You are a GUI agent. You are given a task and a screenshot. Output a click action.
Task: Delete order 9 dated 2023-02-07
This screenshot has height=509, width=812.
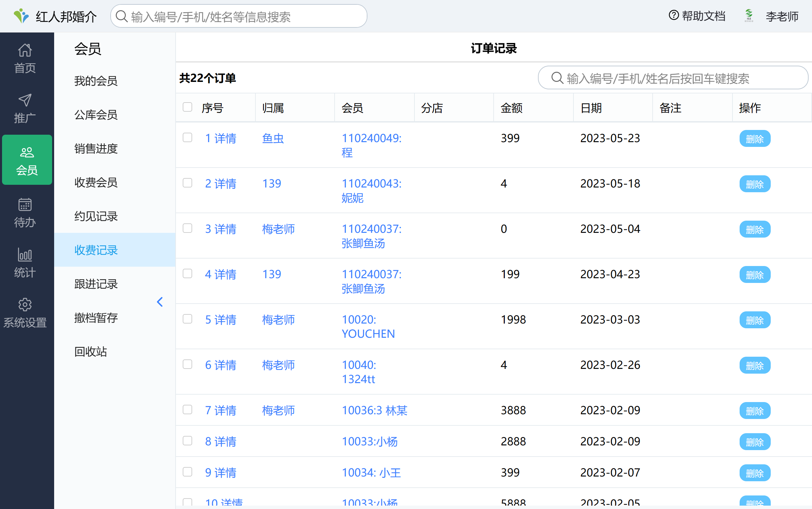[x=755, y=473]
